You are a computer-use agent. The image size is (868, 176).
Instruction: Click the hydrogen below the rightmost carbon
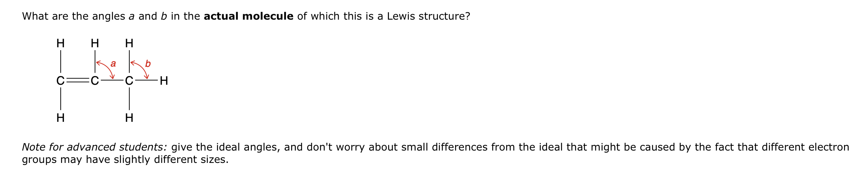(x=129, y=118)
